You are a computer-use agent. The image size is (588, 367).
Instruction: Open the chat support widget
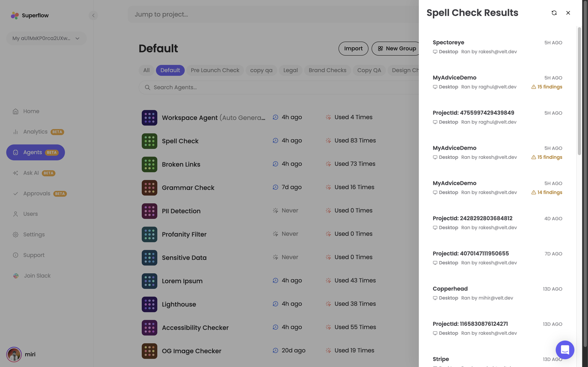click(565, 350)
